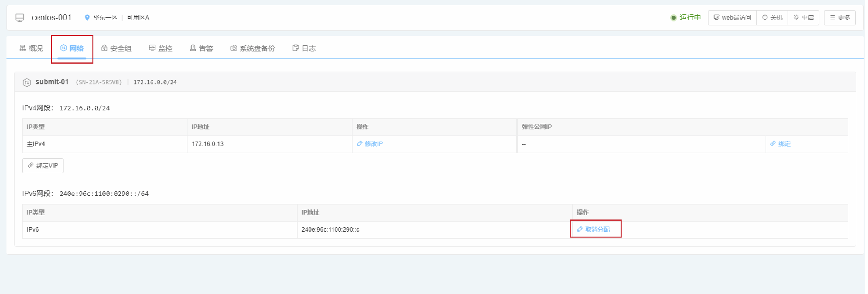Click the 关机 shutdown button
The width and height of the screenshot is (868, 294).
(772, 17)
